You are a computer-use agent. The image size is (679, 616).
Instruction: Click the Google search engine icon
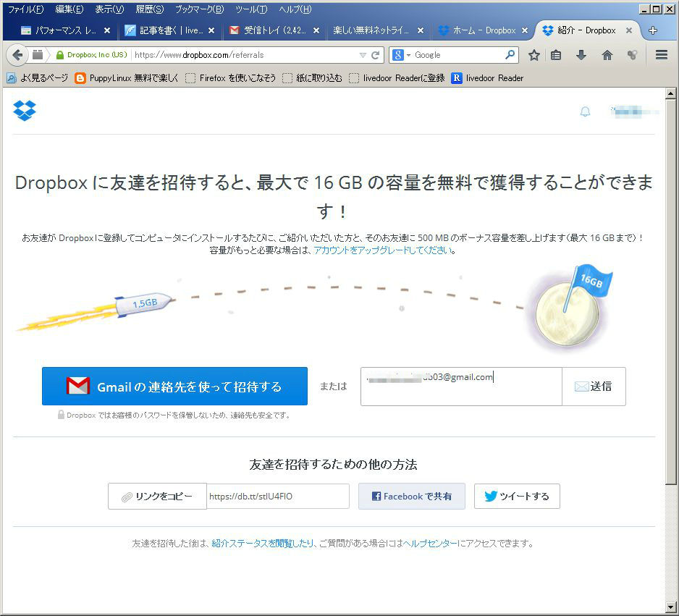(x=397, y=55)
